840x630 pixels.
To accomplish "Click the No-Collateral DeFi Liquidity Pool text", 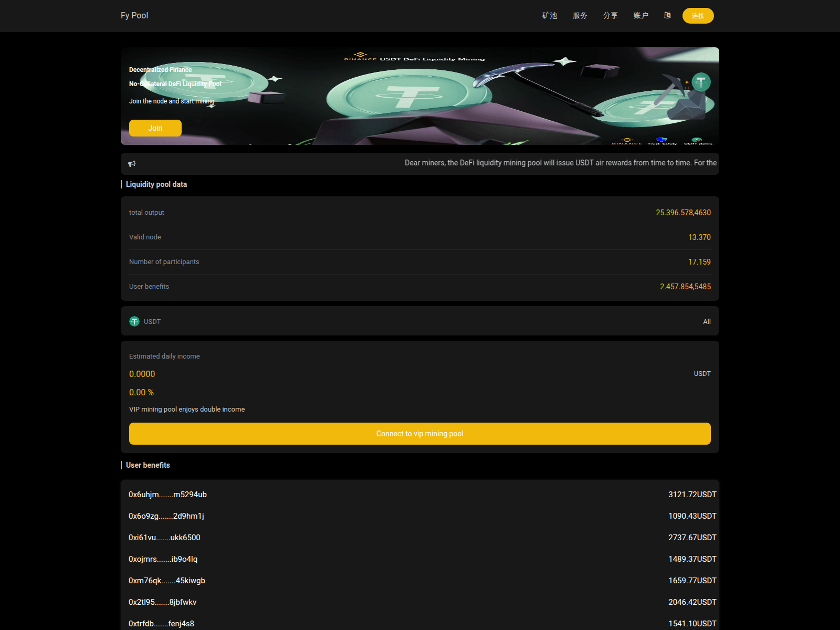I will coord(175,84).
